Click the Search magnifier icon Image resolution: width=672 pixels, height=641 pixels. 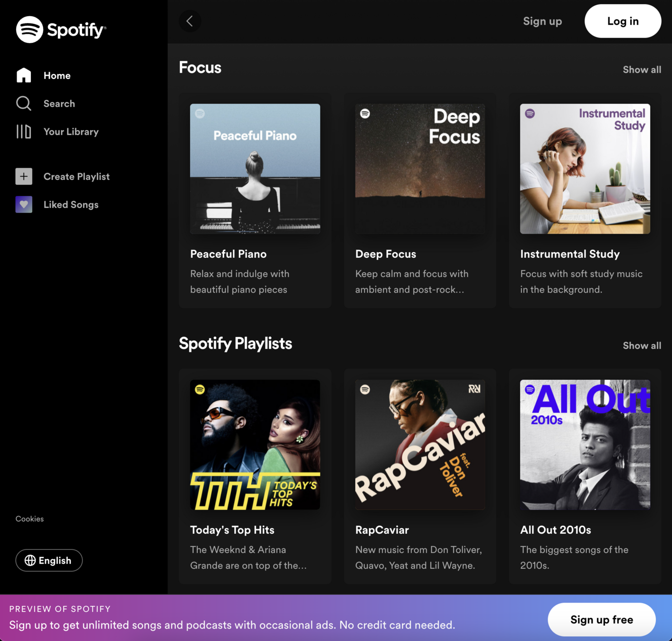(x=24, y=104)
